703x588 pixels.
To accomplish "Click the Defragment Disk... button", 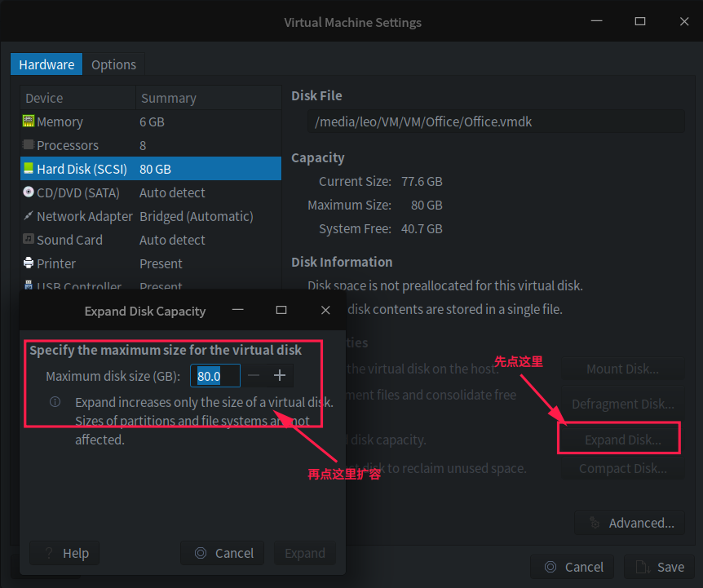I will [x=623, y=404].
